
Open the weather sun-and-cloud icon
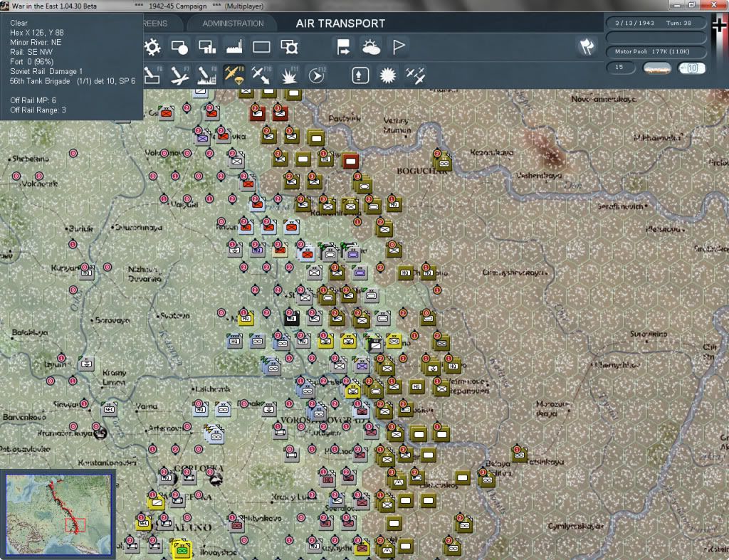(370, 47)
